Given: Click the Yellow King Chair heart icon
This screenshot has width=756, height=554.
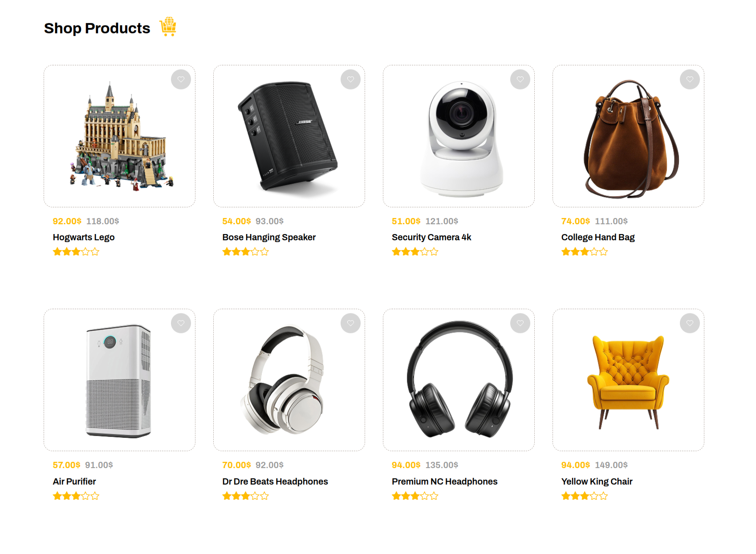Looking at the screenshot, I should click(x=690, y=323).
